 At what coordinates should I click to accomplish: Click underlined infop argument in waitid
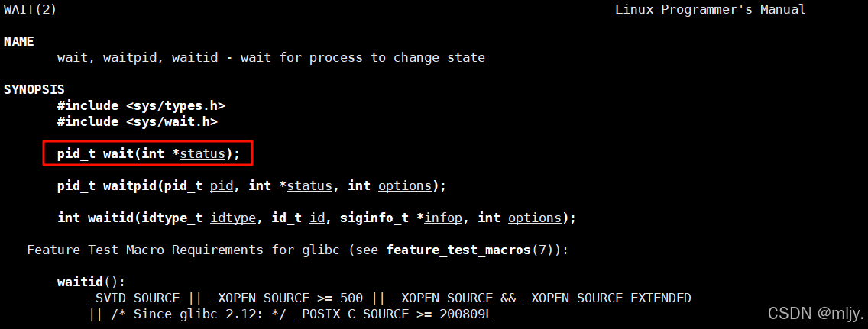coord(443,218)
